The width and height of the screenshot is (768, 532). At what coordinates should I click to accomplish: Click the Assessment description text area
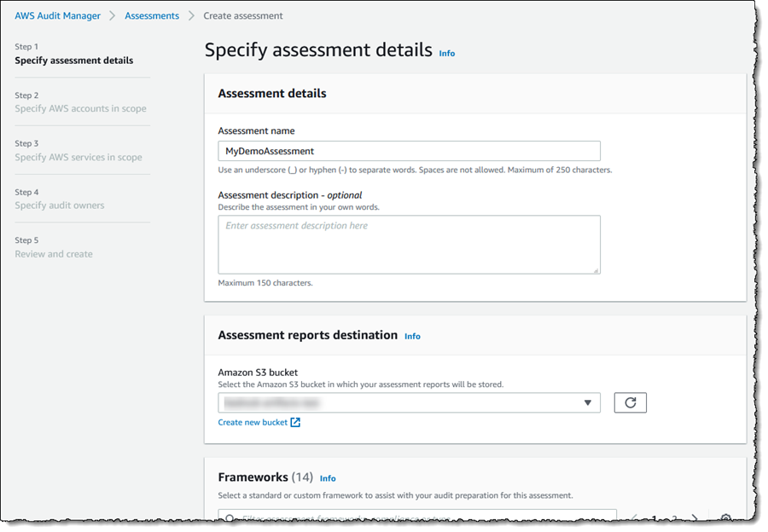point(409,244)
